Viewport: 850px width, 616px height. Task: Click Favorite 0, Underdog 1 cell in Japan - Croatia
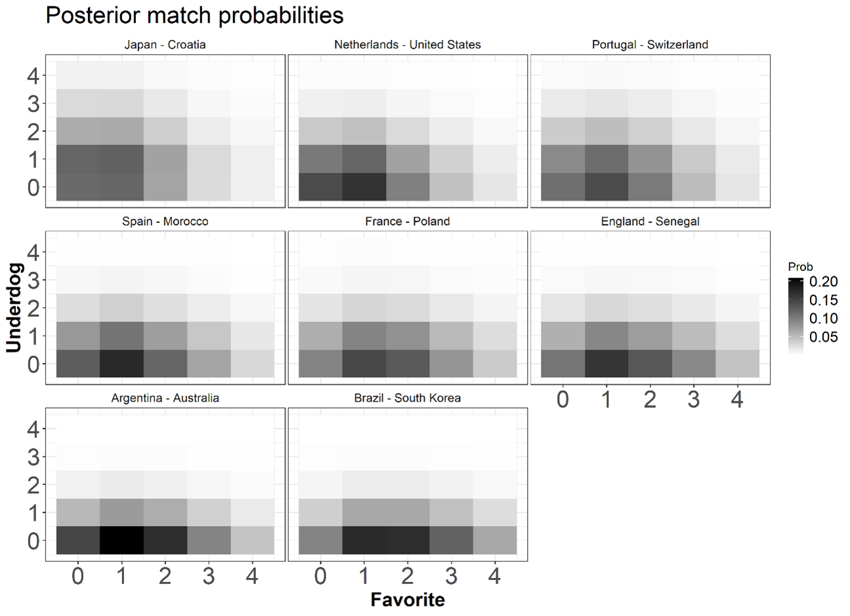[78, 159]
